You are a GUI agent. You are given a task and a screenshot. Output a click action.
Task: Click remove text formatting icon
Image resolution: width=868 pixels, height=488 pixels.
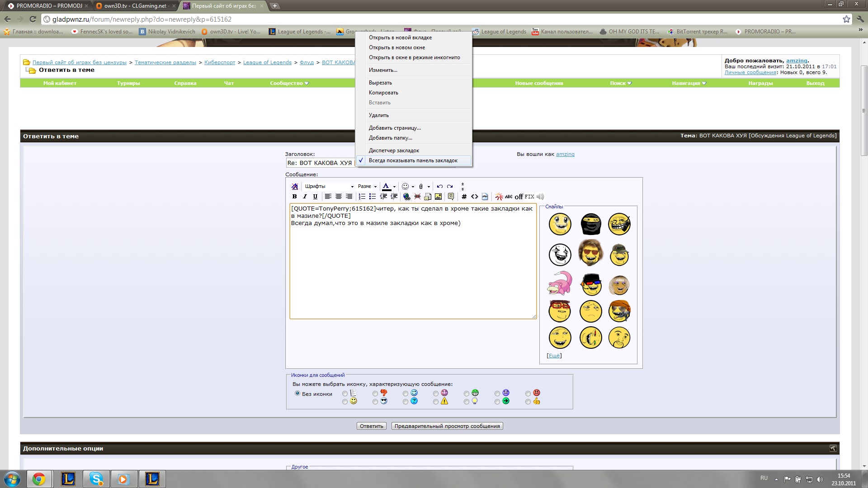click(x=295, y=186)
